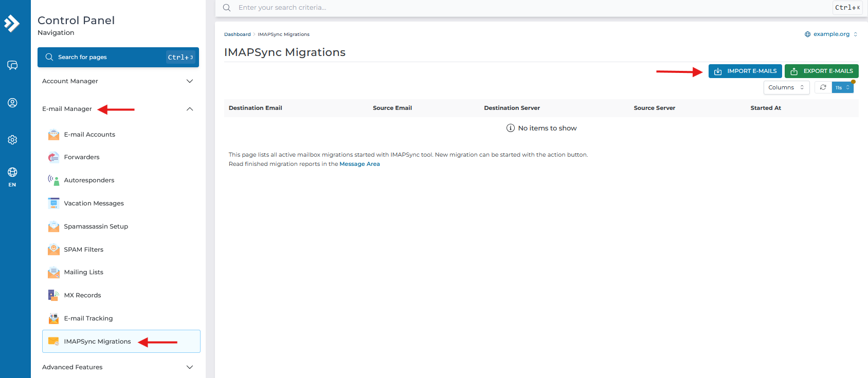Click the Forwarders icon in sidebar

[53, 157]
